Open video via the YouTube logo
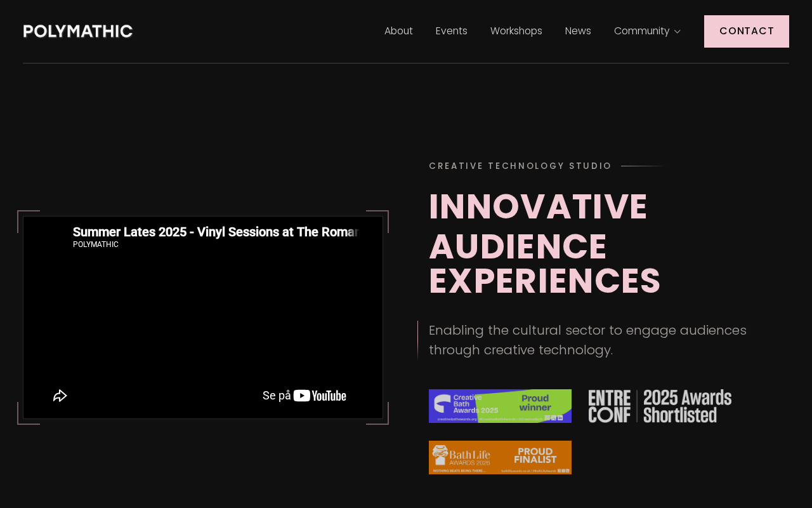812x508 pixels. pyautogui.click(x=320, y=396)
